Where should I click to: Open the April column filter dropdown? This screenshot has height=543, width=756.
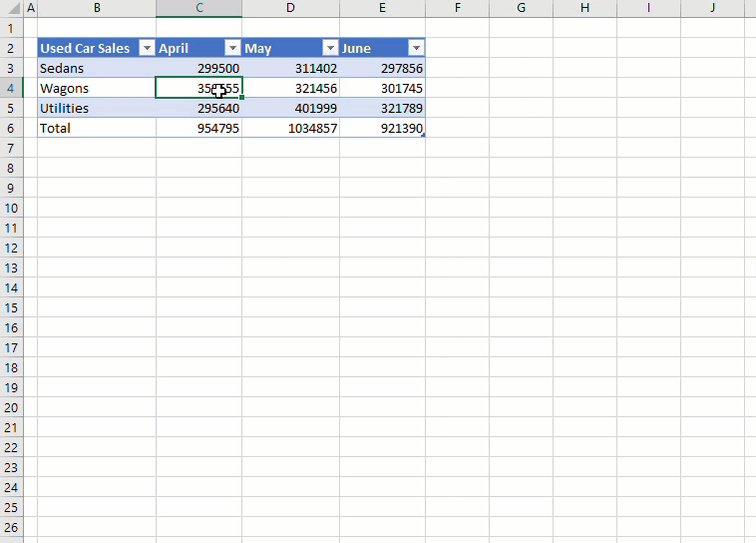(232, 49)
